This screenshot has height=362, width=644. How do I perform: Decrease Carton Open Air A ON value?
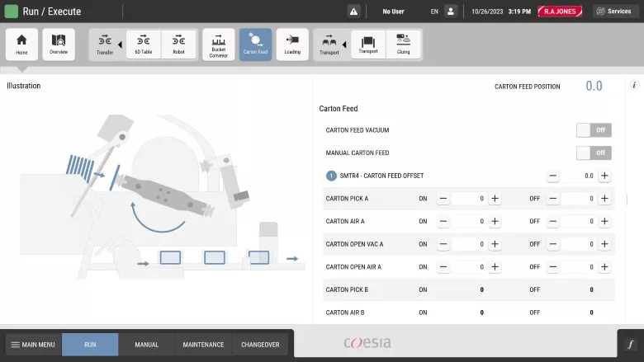tap(443, 267)
